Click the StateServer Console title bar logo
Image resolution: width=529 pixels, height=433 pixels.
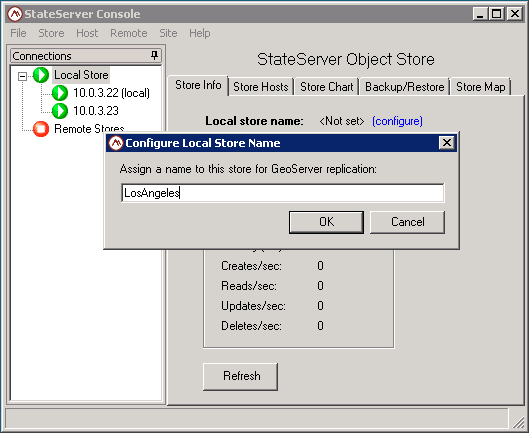coord(15,14)
